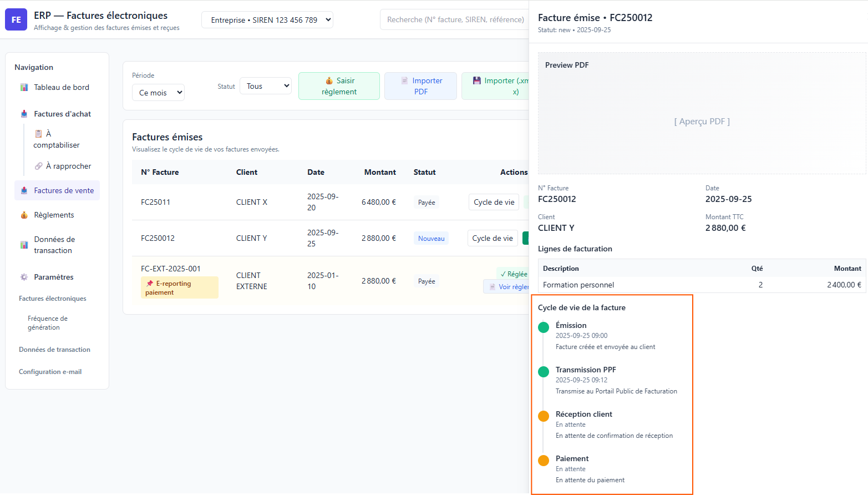
Task: Expand the Période dropdown showing Ce mois
Action: pyautogui.click(x=158, y=93)
